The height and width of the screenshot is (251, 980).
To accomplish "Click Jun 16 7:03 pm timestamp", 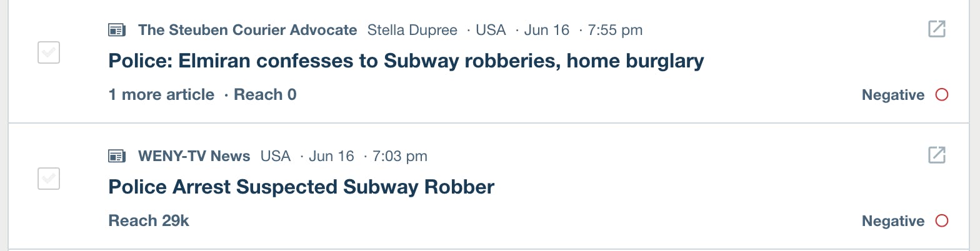I will (368, 156).
